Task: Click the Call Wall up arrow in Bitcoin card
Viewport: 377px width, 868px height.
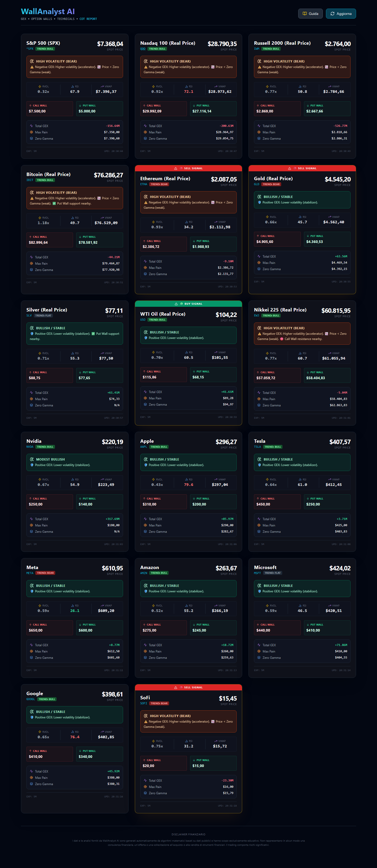Action: (30, 237)
